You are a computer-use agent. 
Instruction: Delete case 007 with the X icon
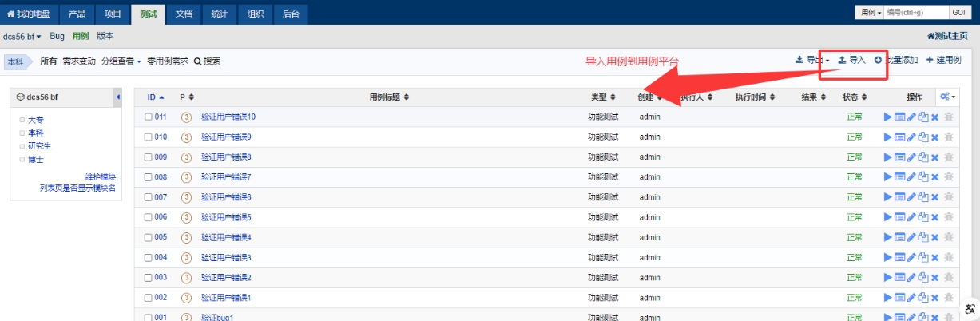[x=934, y=196]
